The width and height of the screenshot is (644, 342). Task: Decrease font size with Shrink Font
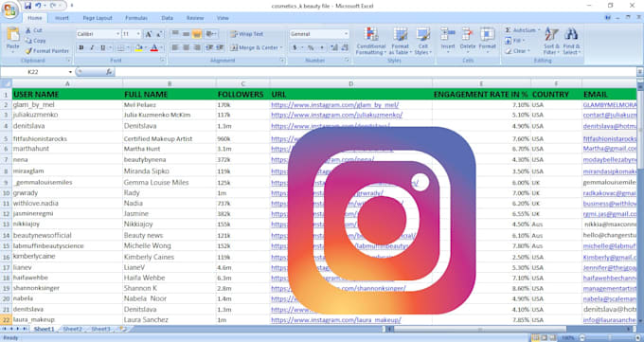tap(159, 34)
